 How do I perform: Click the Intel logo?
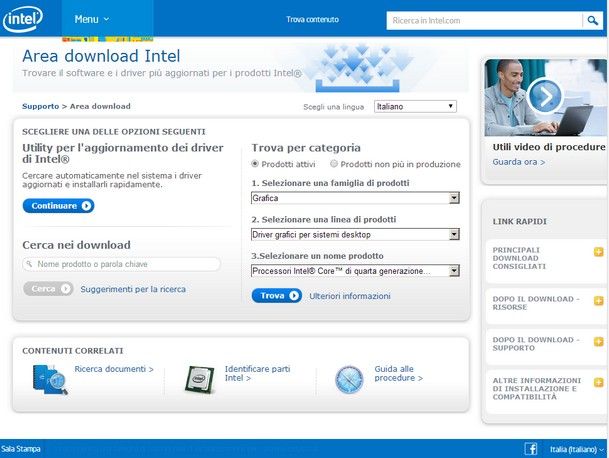23,19
